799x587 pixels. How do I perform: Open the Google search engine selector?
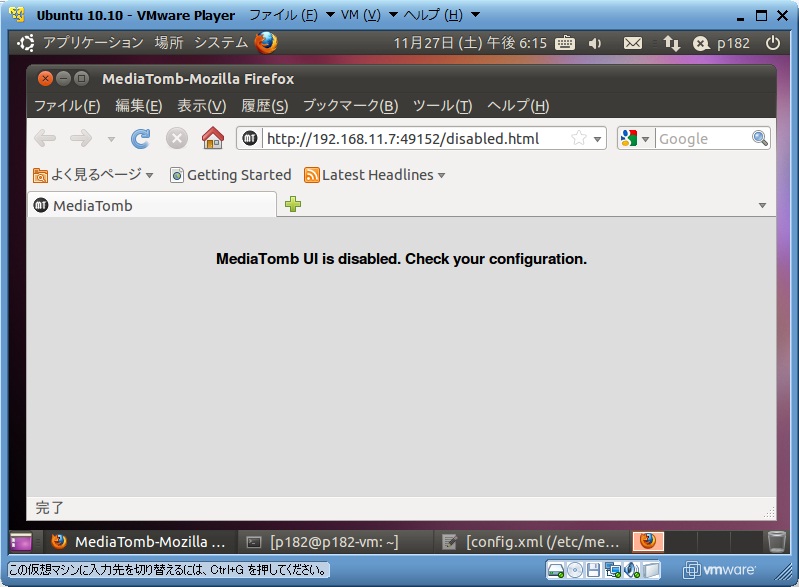[634, 139]
